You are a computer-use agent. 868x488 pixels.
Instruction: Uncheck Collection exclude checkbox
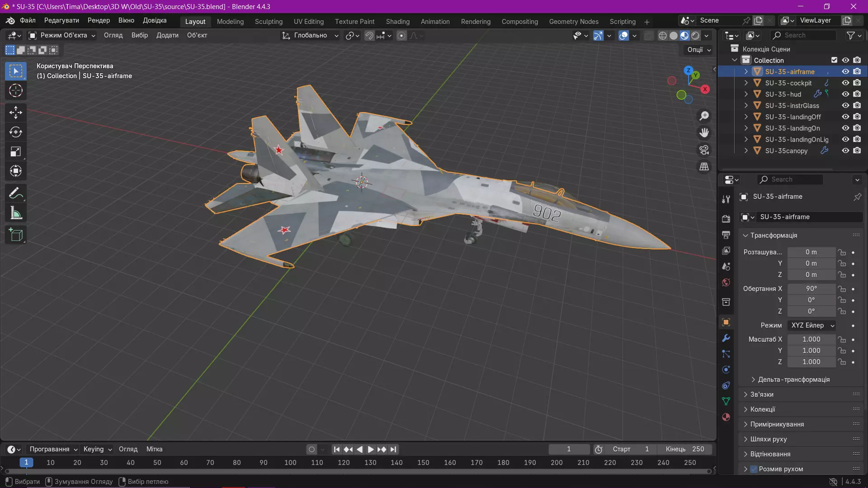pyautogui.click(x=834, y=60)
